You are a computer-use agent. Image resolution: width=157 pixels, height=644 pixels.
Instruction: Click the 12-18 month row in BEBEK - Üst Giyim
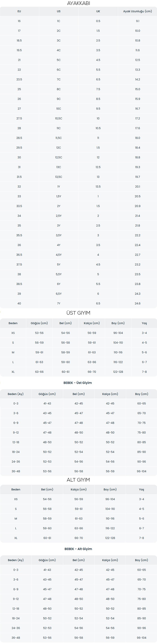[78, 442]
